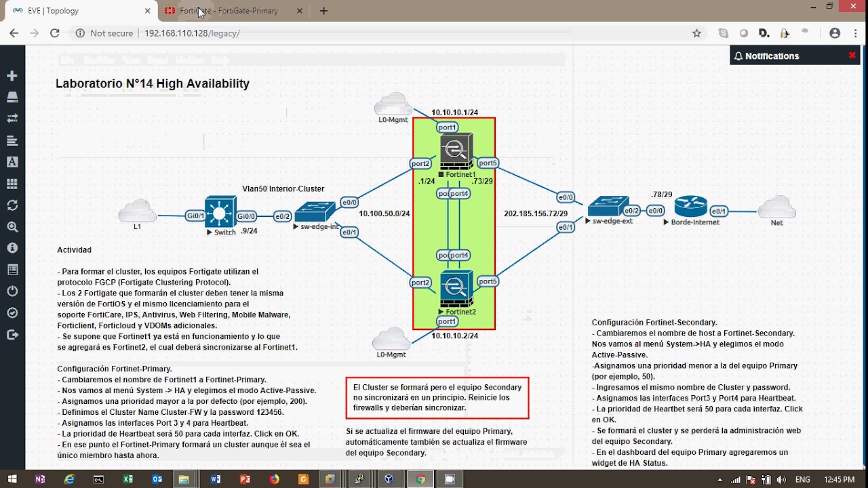The height and width of the screenshot is (488, 868).
Task: Select the Fortinet2 firewall node
Action: click(456, 288)
